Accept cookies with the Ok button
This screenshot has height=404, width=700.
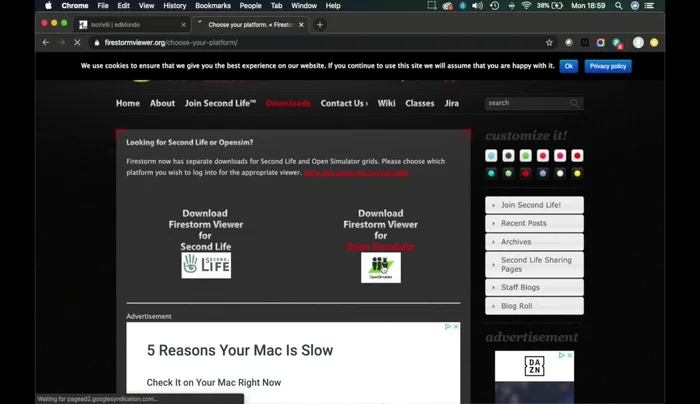click(568, 66)
